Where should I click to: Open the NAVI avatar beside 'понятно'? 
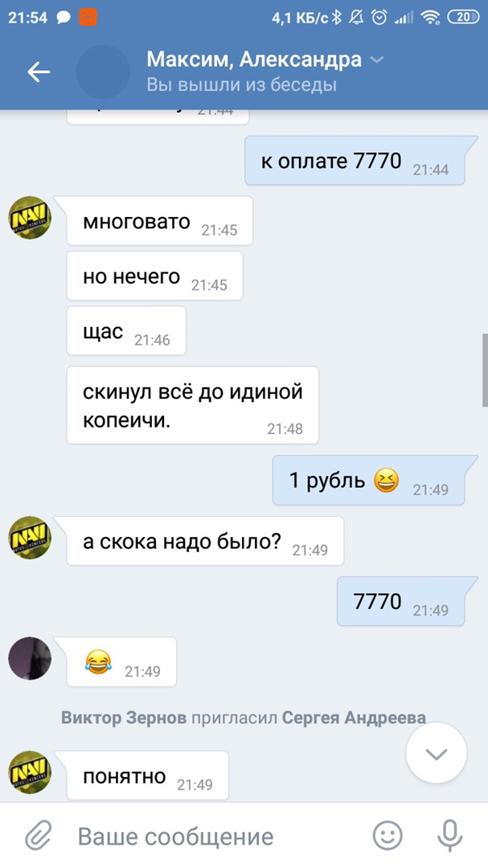pos(30,773)
